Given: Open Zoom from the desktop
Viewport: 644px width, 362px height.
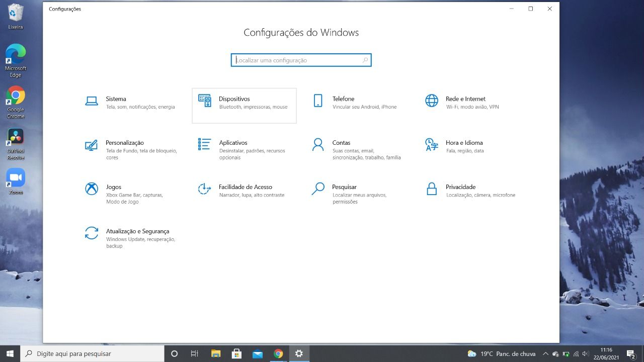Looking at the screenshot, I should [15, 177].
